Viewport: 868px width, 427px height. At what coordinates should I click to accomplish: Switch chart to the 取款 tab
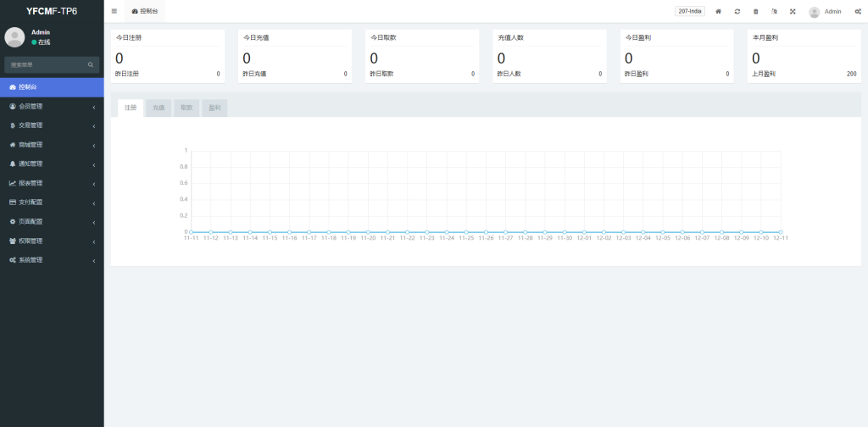click(186, 108)
